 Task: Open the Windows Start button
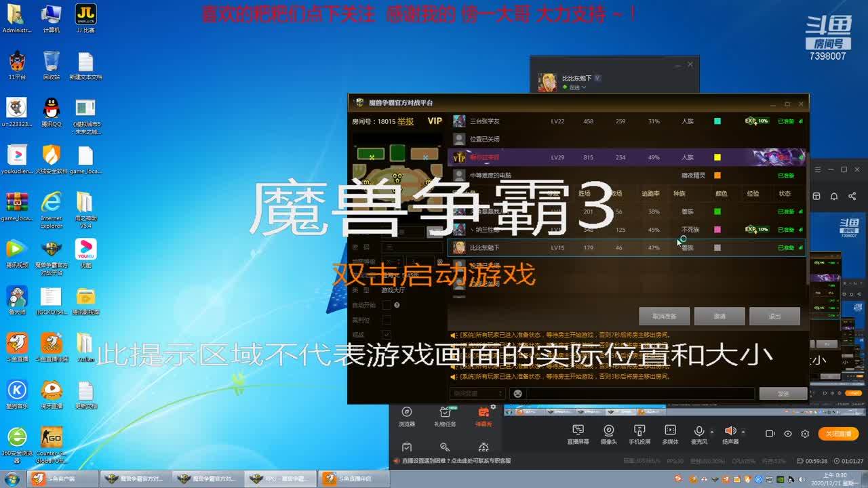tap(12, 479)
